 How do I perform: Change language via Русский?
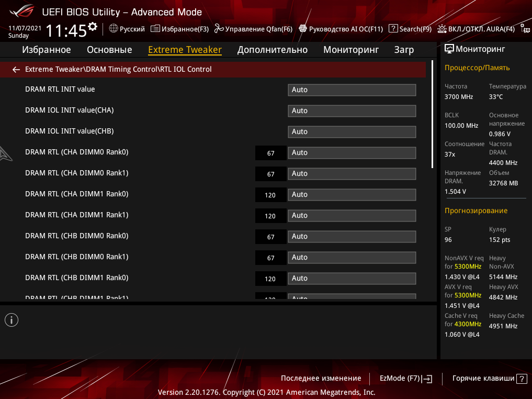coord(132,29)
